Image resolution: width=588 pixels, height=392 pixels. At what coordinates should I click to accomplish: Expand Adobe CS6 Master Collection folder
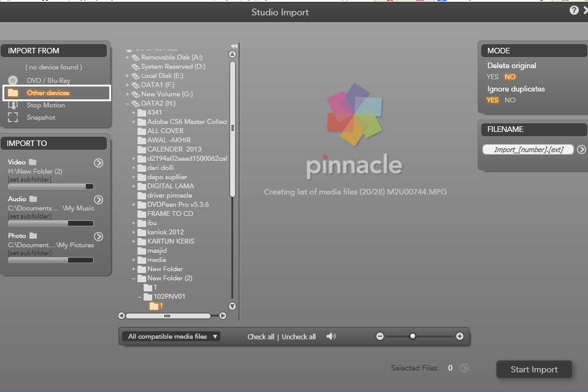tap(133, 122)
